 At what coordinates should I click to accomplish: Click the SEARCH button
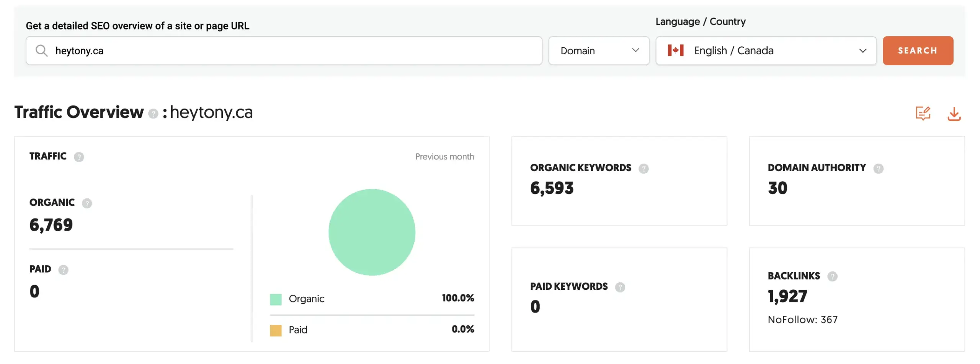coord(918,50)
